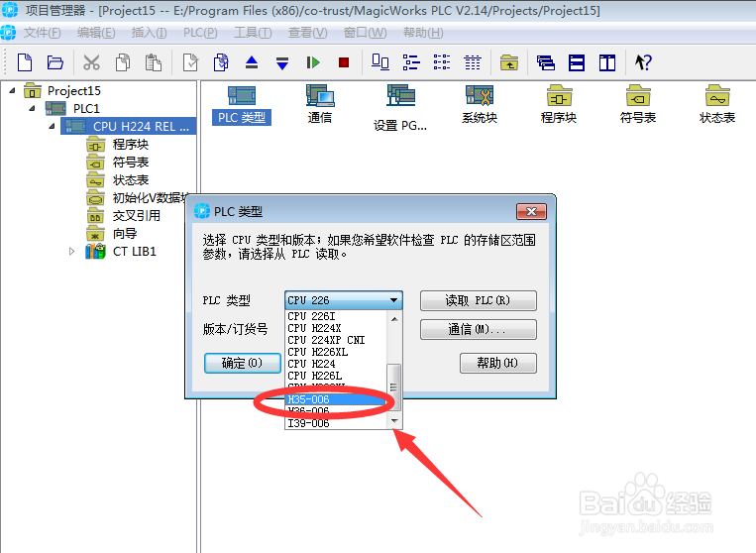Image resolution: width=756 pixels, height=553 pixels.
Task: Expand the CT LIB1 library node
Action: (x=71, y=251)
